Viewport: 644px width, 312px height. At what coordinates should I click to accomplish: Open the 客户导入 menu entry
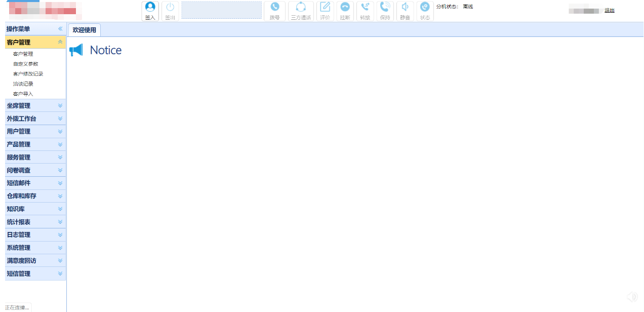tap(23, 94)
